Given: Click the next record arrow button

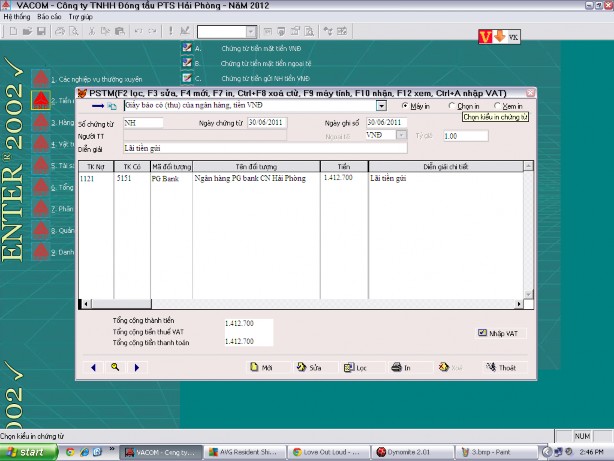Looking at the screenshot, I should coord(136,367).
